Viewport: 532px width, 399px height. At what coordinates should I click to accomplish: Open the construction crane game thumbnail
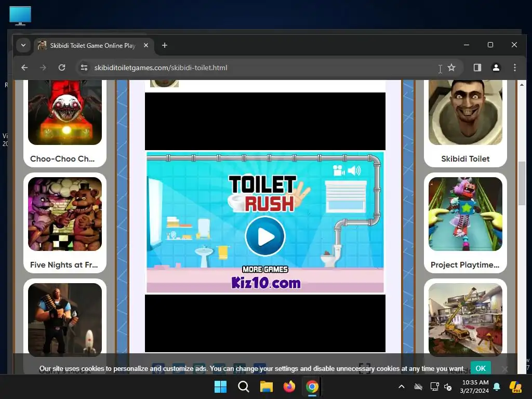click(465, 320)
